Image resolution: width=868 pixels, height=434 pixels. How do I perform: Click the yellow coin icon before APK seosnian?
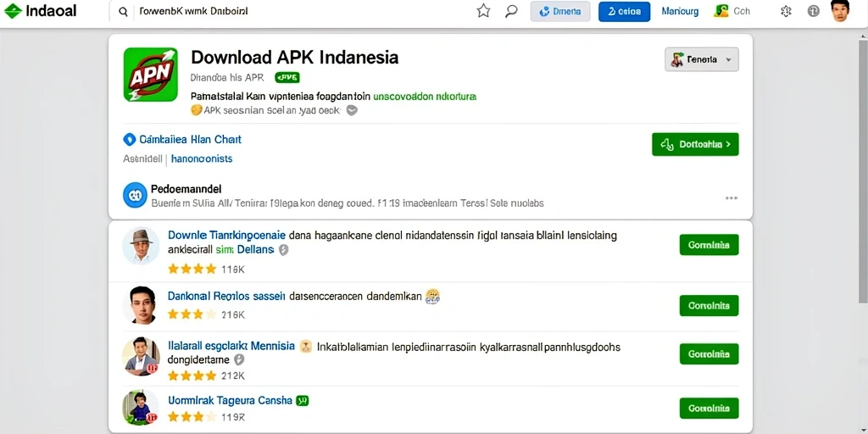pos(196,109)
